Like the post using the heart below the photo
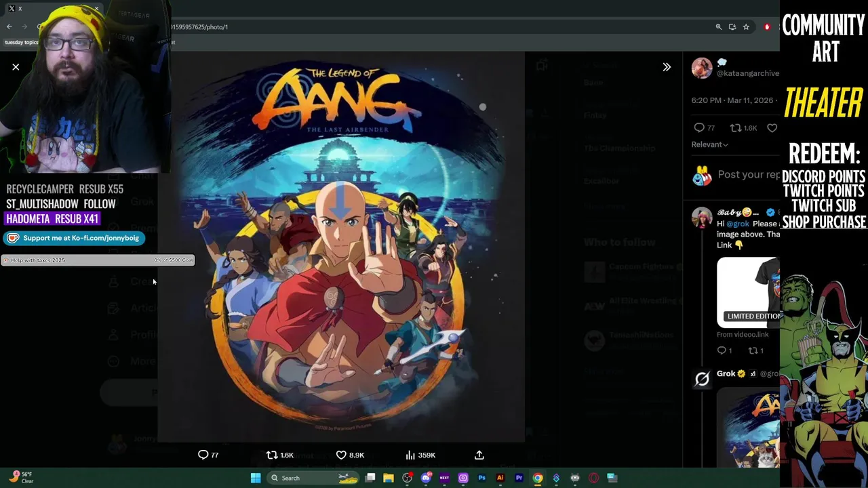This screenshot has width=868, height=488. (x=341, y=455)
